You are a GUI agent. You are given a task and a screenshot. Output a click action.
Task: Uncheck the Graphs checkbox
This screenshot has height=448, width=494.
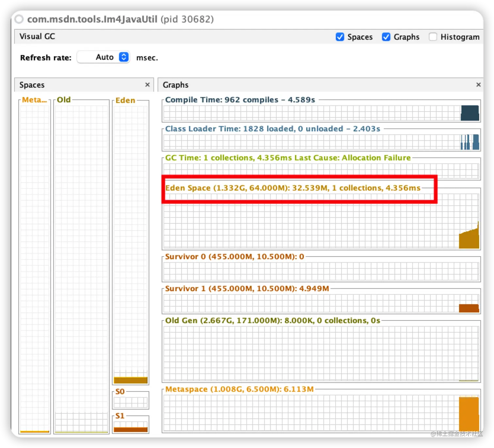386,37
